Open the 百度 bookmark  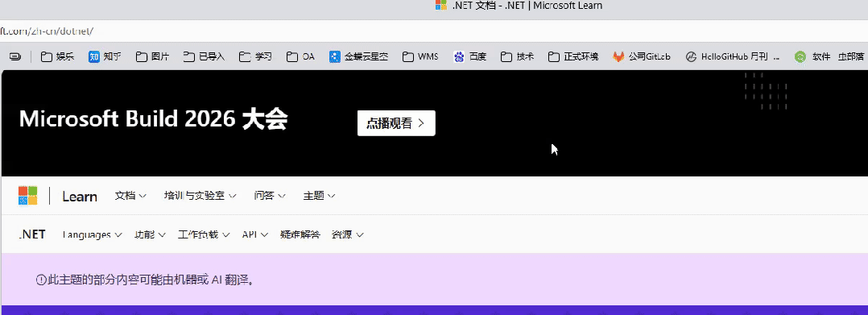click(x=469, y=56)
